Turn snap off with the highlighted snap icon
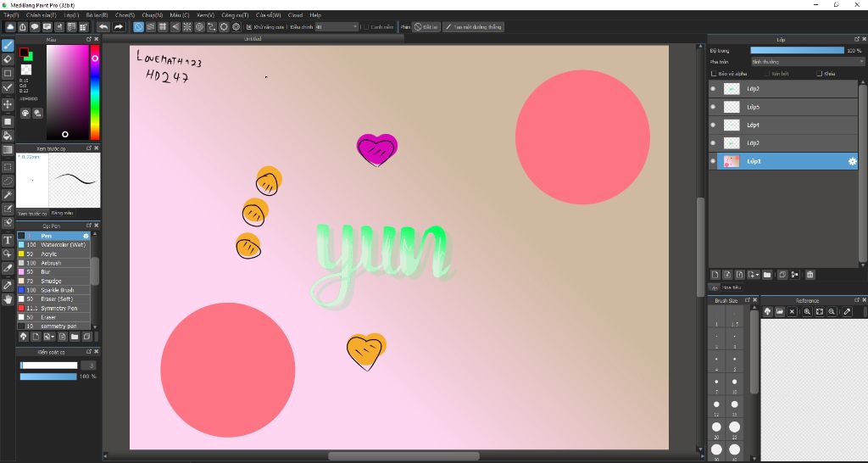The width and height of the screenshot is (868, 463). (x=138, y=26)
